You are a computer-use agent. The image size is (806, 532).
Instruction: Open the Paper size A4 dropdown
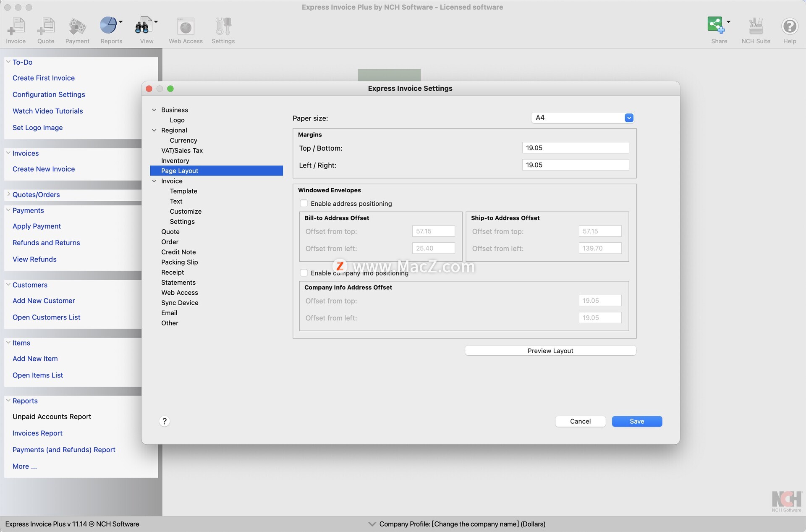pos(583,118)
